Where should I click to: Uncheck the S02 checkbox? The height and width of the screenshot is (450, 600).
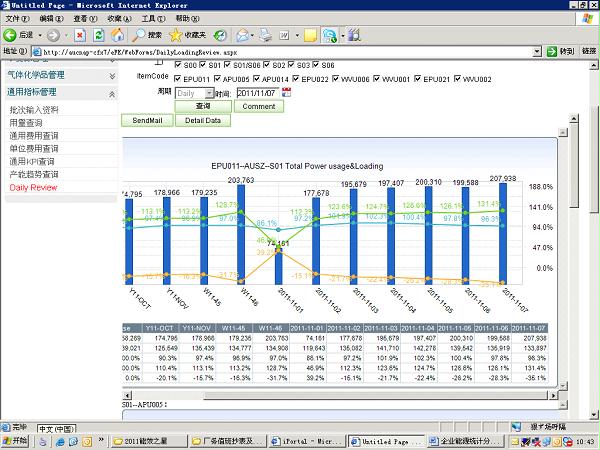click(x=267, y=64)
